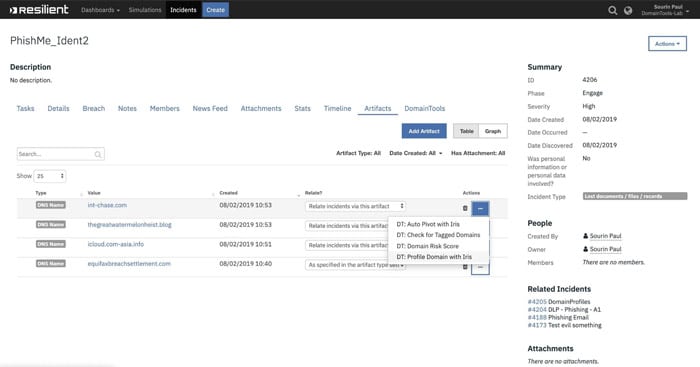Image resolution: width=700 pixels, height=367 pixels.
Task: Open Relate dropdown for equifaxbreachsettlement.com
Action: (355, 265)
